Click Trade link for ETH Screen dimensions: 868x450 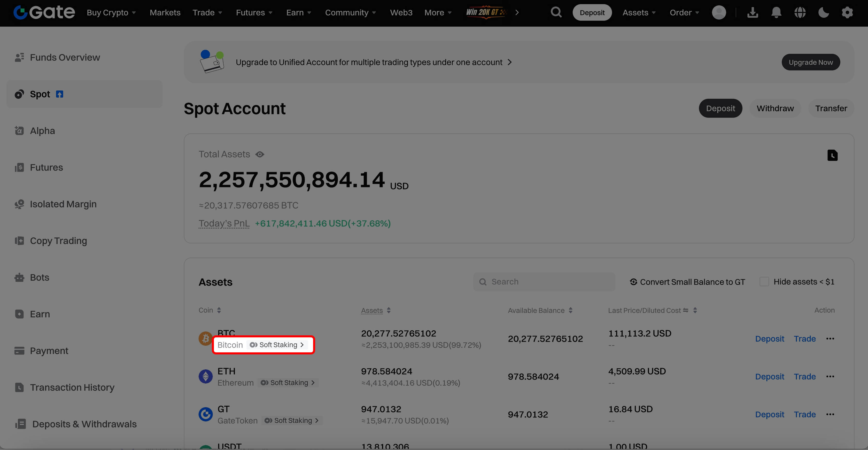click(805, 377)
